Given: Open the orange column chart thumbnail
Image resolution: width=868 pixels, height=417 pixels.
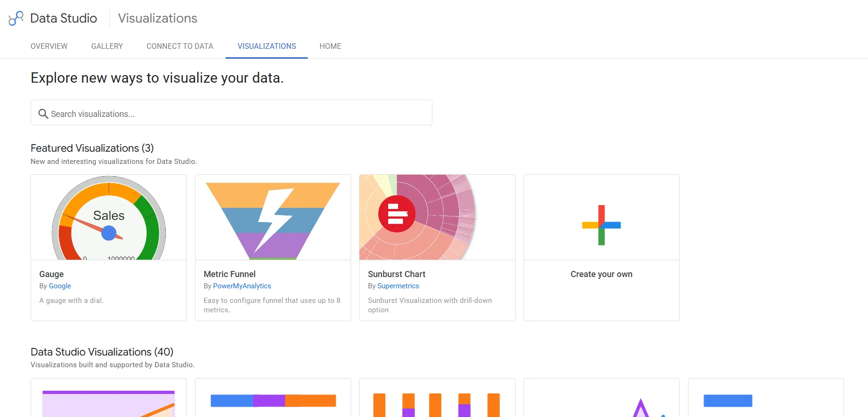Looking at the screenshot, I should tap(437, 398).
